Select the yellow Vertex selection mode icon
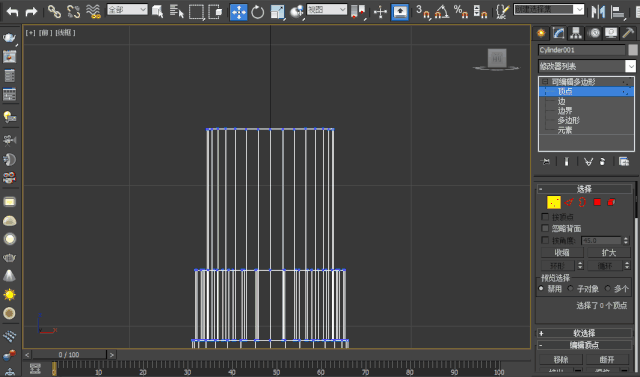Viewport: 640px width, 377px height. click(554, 202)
